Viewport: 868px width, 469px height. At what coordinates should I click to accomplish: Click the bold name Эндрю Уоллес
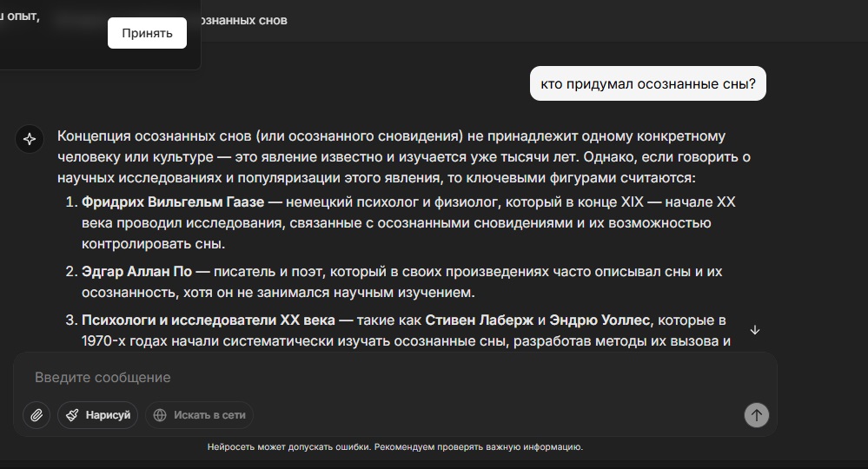(x=600, y=320)
